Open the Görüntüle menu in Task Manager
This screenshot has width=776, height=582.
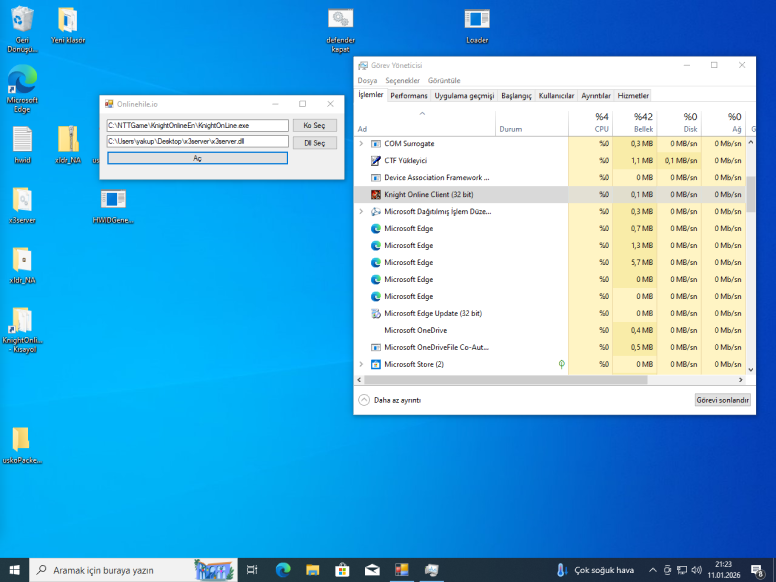pos(444,80)
